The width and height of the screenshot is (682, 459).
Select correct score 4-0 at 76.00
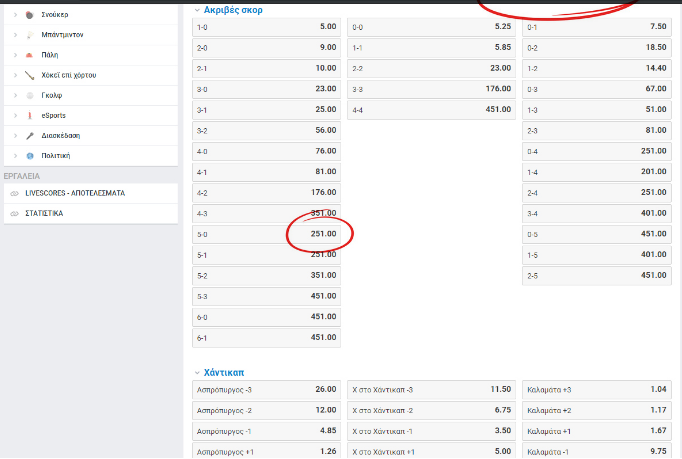click(x=267, y=151)
